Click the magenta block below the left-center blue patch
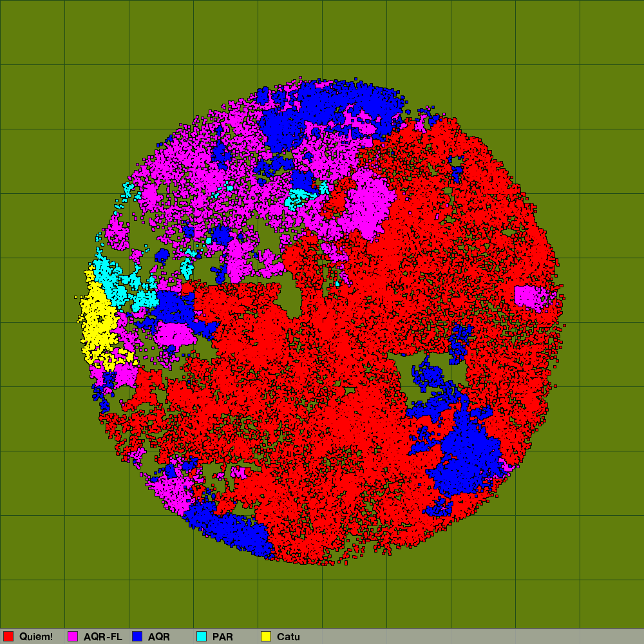Screen dimensions: 644x644 coord(174,335)
